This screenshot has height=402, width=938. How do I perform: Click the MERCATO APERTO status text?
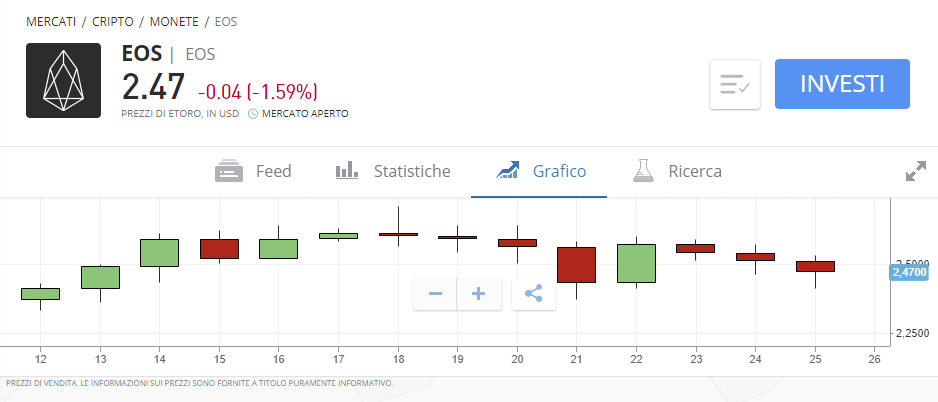pyautogui.click(x=305, y=113)
